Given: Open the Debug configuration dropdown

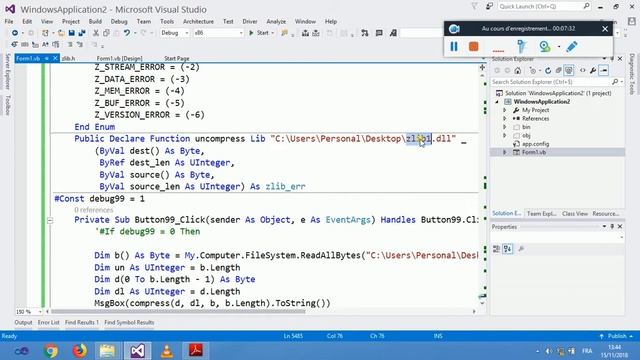Looking at the screenshot, I should coord(187,33).
